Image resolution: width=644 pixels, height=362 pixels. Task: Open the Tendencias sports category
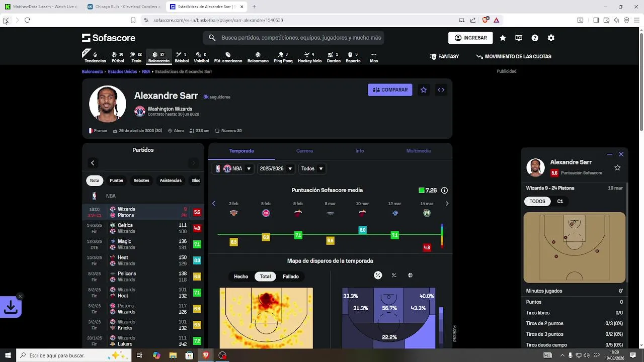click(95, 57)
